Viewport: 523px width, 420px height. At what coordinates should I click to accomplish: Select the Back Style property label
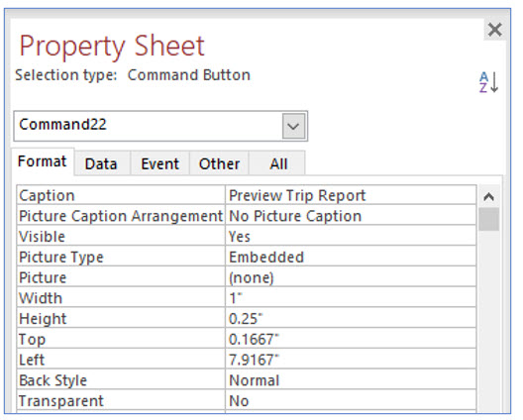coord(121,380)
